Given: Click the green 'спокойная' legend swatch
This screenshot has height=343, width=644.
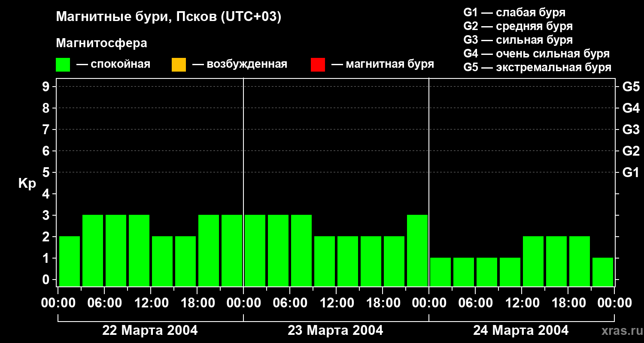Looking at the screenshot, I should pos(63,65).
